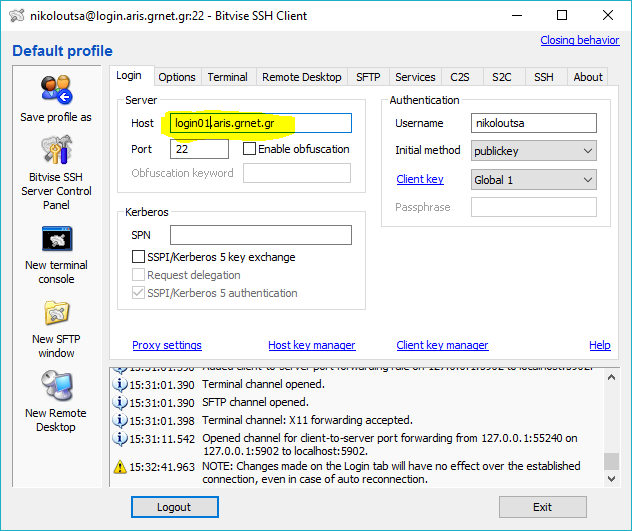Click the log panel vertical scrollbar
This screenshot has width=632, height=531.
[611, 420]
